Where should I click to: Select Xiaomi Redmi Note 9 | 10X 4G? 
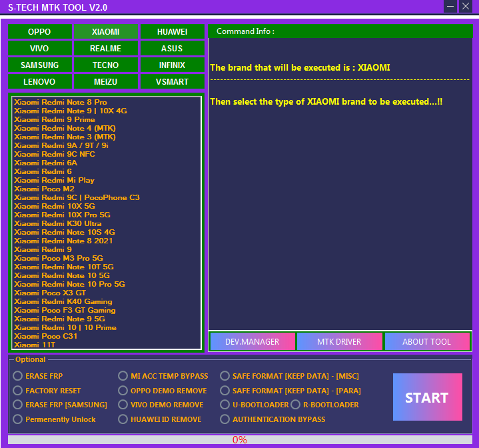(107, 111)
